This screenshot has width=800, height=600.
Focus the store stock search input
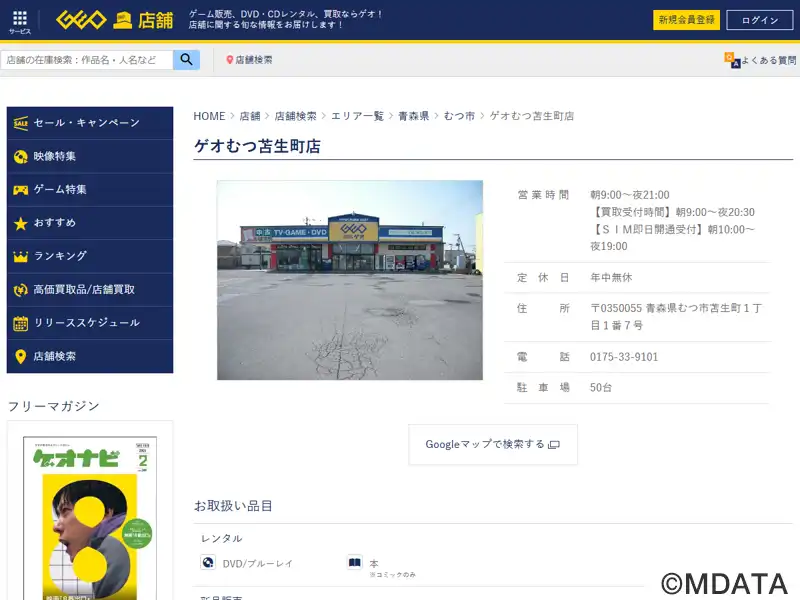tap(87, 60)
